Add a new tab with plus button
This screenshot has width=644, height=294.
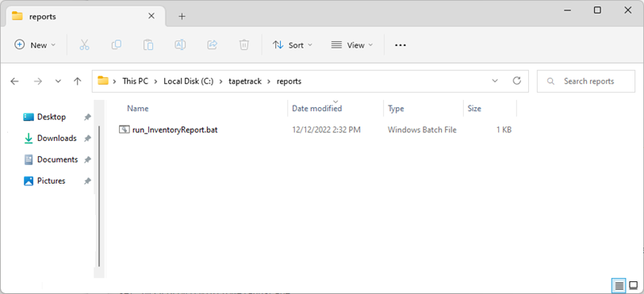pos(182,16)
